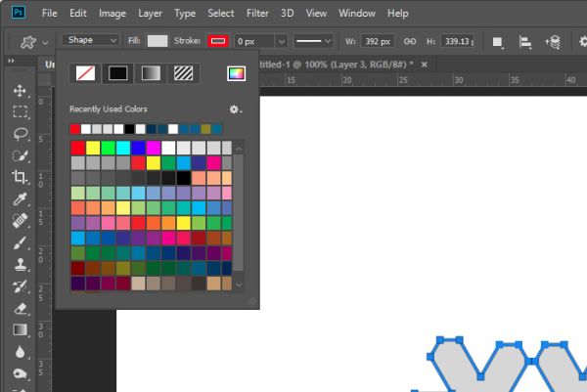Select the Untitled-1 document tab title
The image size is (587, 392).
[x=335, y=65]
